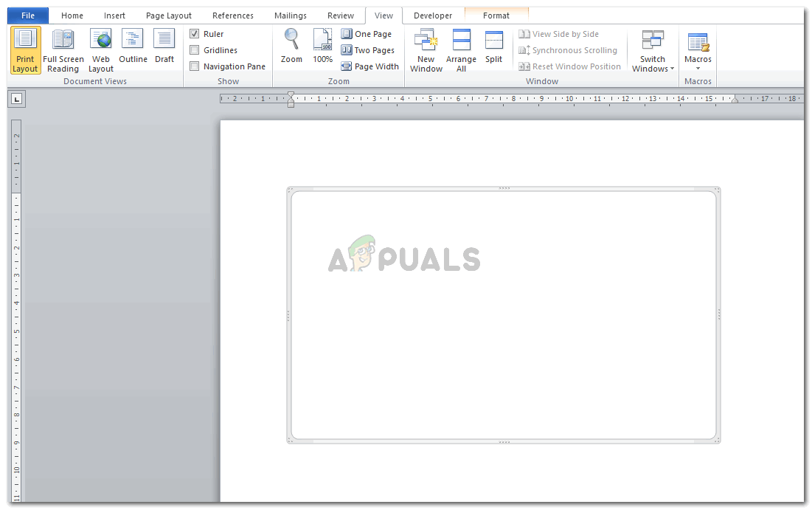
Task: Click the vertical ruler
Action: click(16, 310)
